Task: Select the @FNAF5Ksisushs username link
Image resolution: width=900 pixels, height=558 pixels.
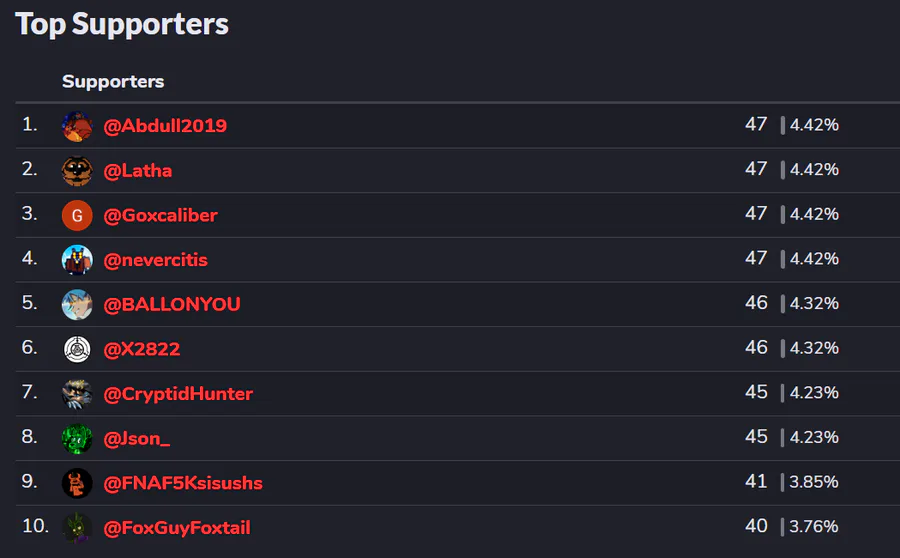Action: pyautogui.click(x=183, y=483)
